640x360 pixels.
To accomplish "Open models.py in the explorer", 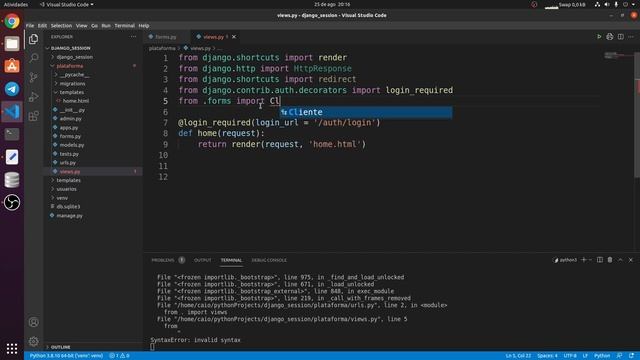I will (x=72, y=145).
